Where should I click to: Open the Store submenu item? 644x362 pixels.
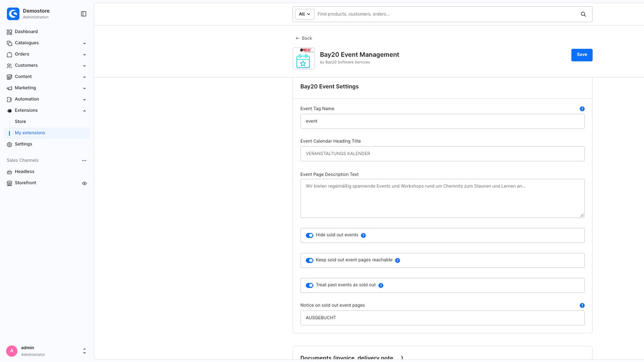(20, 121)
